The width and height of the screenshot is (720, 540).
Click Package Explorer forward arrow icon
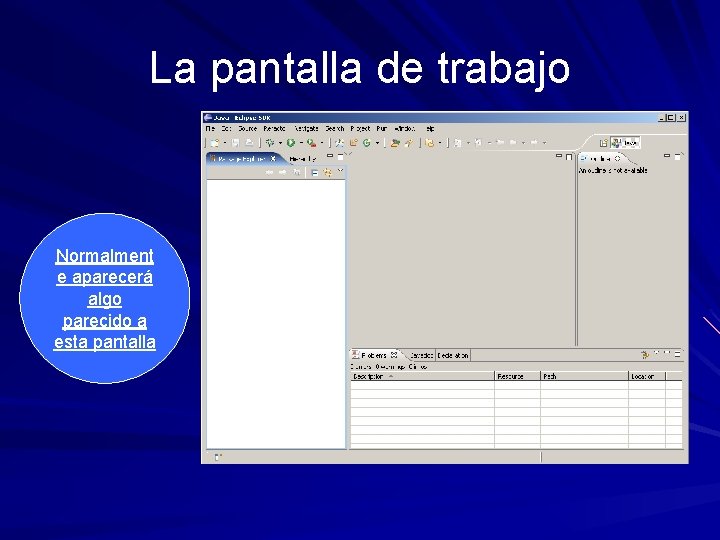[283, 173]
